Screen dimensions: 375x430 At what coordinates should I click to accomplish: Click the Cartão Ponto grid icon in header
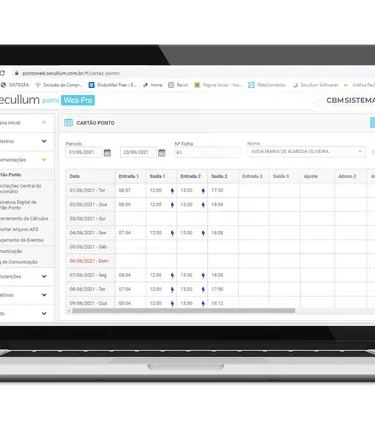point(68,123)
